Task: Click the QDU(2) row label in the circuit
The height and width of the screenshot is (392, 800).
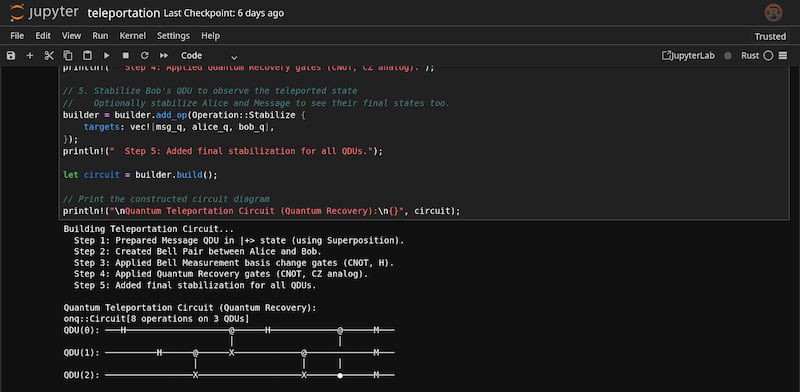Action: click(x=81, y=375)
